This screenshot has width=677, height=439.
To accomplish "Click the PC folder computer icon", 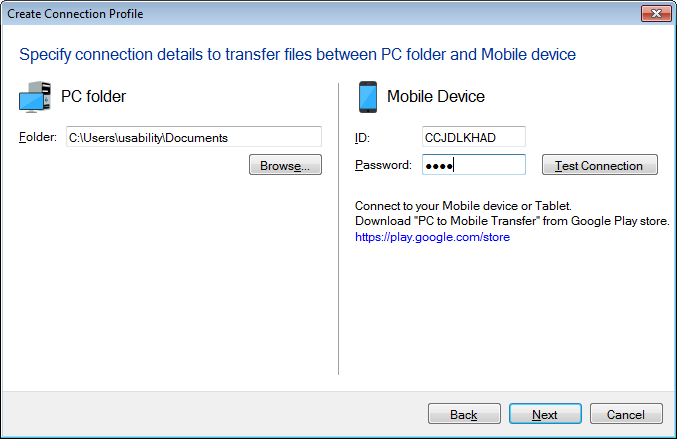I will (36, 97).
